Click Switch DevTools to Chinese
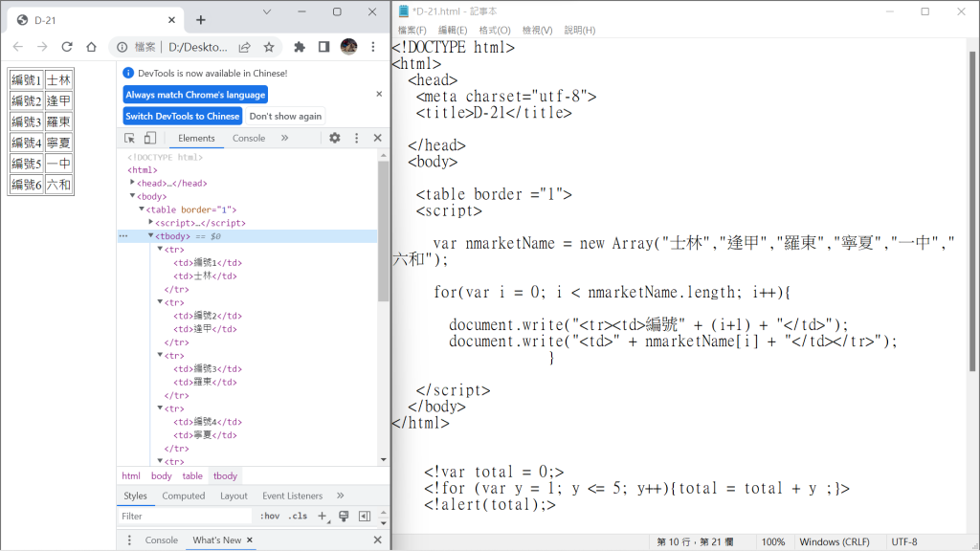 183,116
